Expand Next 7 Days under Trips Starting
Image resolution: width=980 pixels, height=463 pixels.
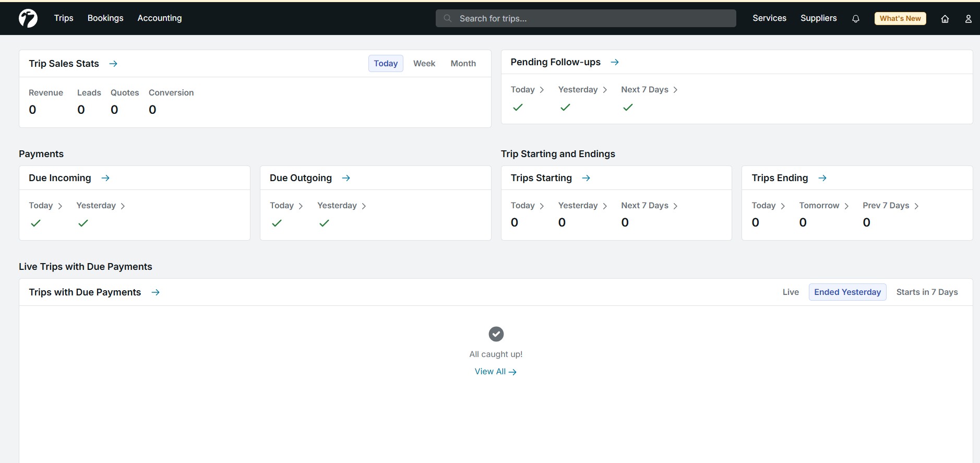650,206
